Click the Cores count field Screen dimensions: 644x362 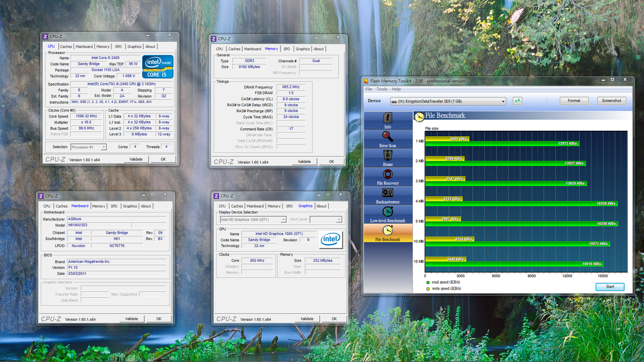tap(135, 147)
